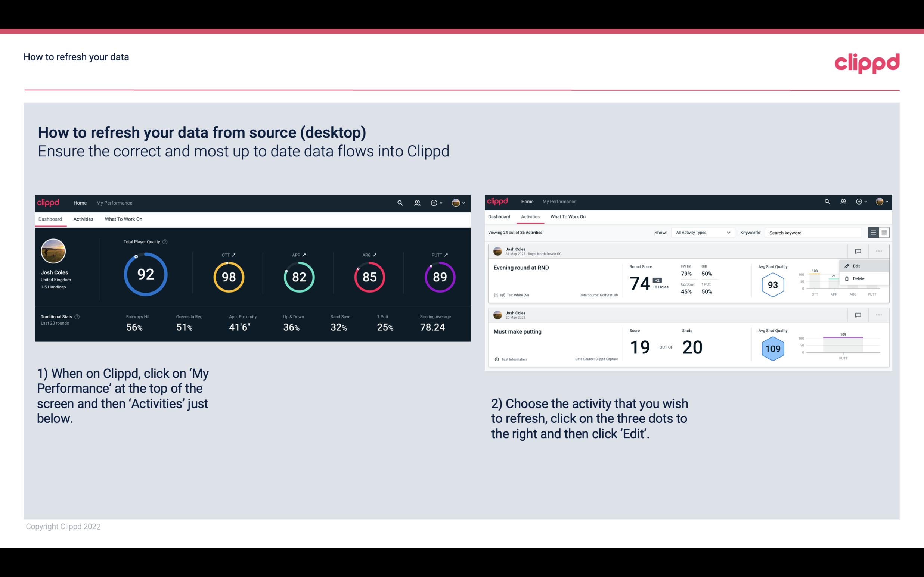Click the search icon in navigation bar
Screen dimensions: 924x577
(399, 202)
